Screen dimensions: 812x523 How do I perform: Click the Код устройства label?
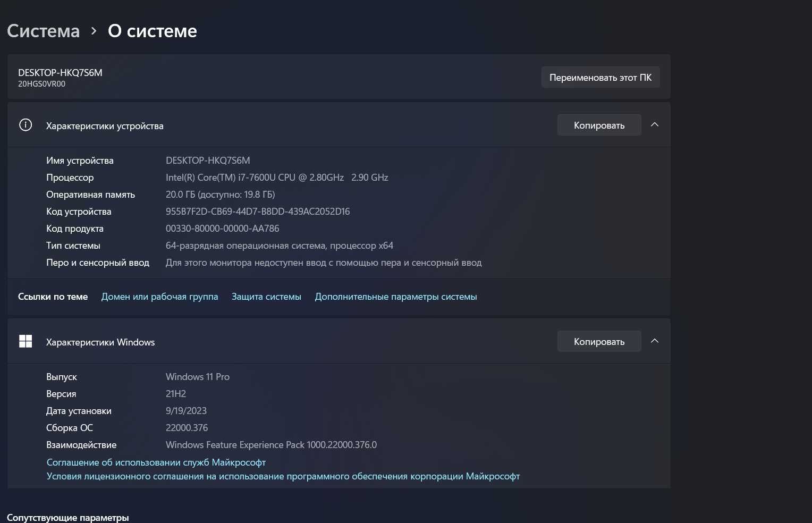[79, 212]
